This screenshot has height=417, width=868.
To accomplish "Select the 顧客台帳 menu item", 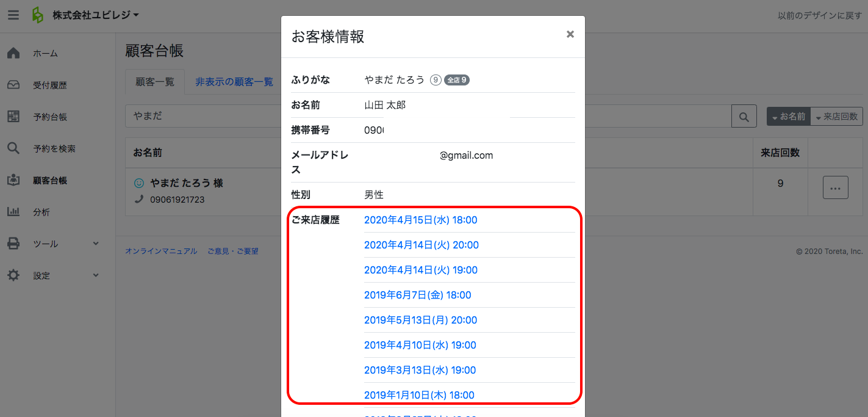I will coord(50,181).
